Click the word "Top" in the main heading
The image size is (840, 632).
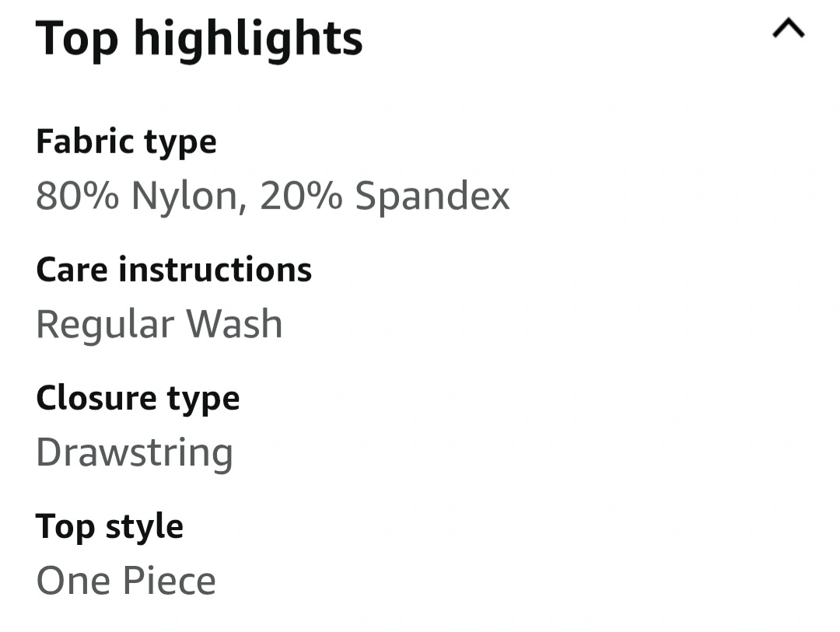point(76,39)
